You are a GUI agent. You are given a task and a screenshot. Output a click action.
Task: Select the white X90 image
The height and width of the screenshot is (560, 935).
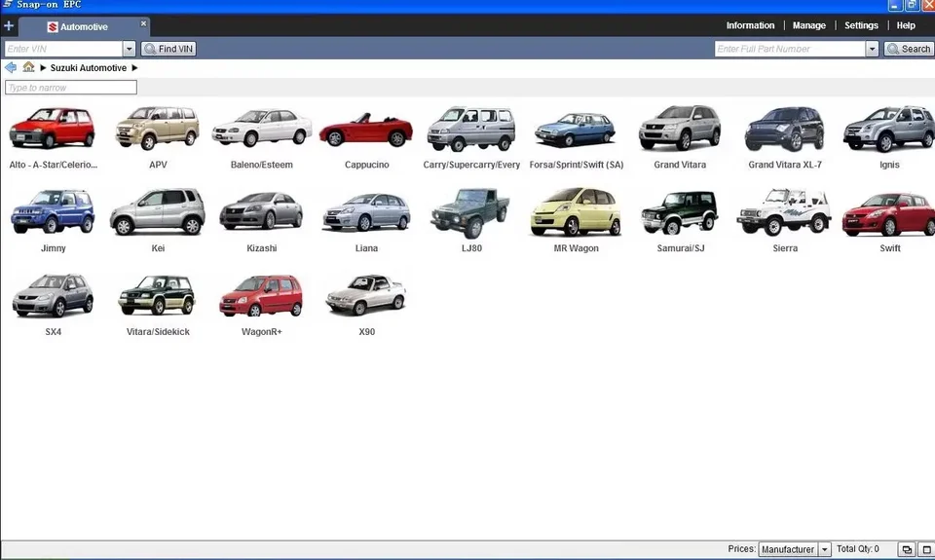point(366,295)
